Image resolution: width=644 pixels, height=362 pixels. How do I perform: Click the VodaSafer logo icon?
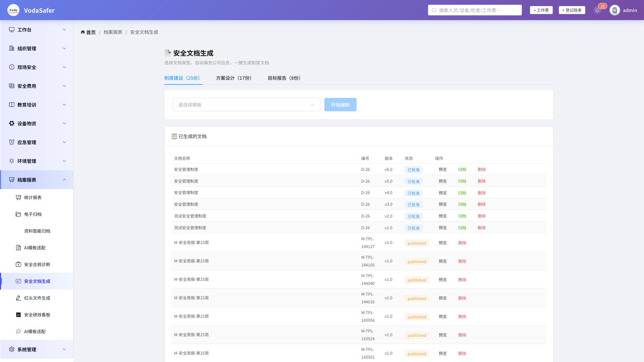point(13,10)
